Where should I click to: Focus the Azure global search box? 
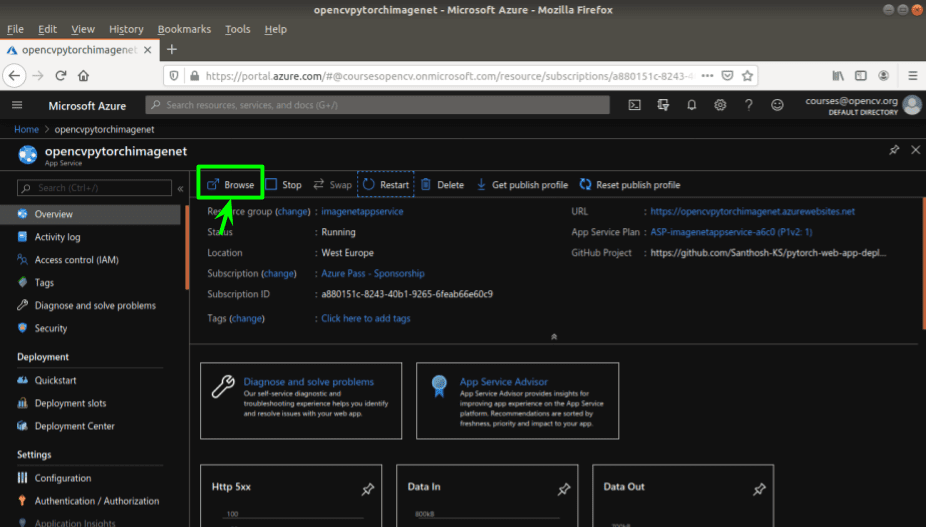tap(377, 105)
